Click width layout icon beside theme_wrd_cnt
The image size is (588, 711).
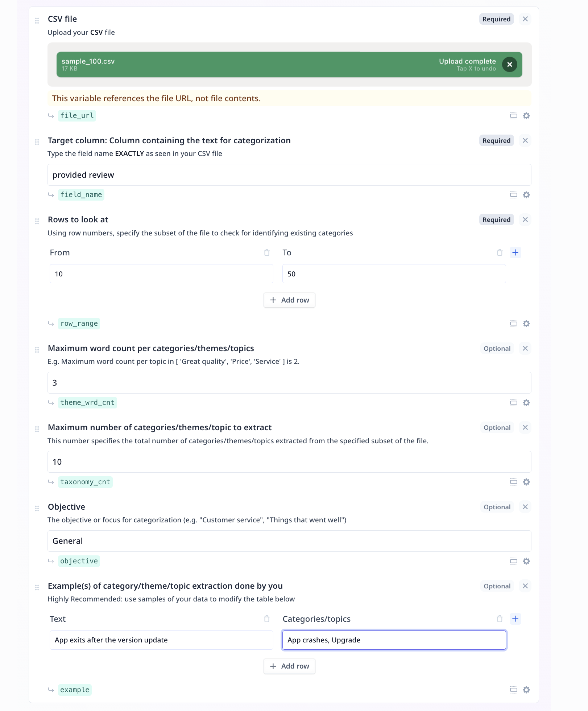pos(514,403)
